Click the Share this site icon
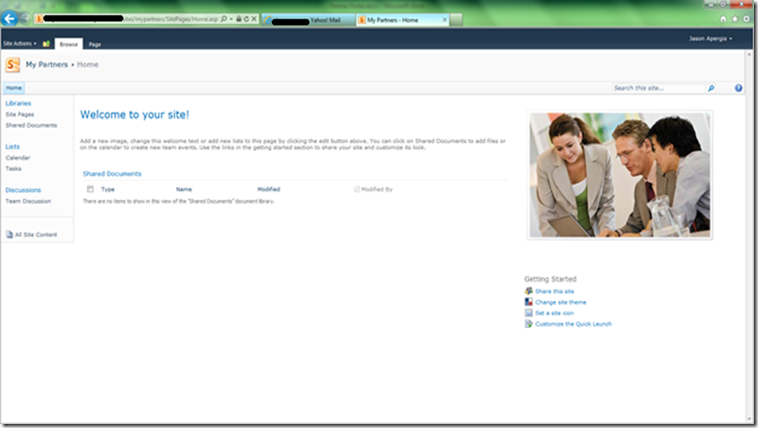Screen dimensions: 758x428 (x=529, y=291)
